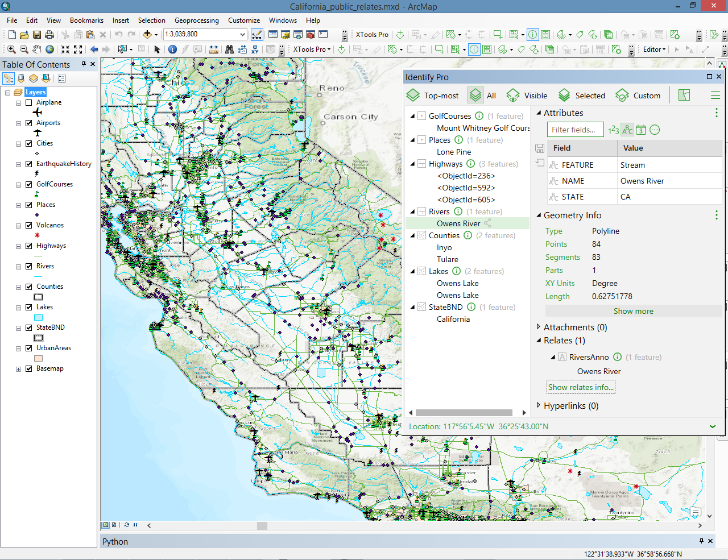Click the Show relates info button
Image resolution: width=728 pixels, height=560 pixels.
[x=581, y=387]
